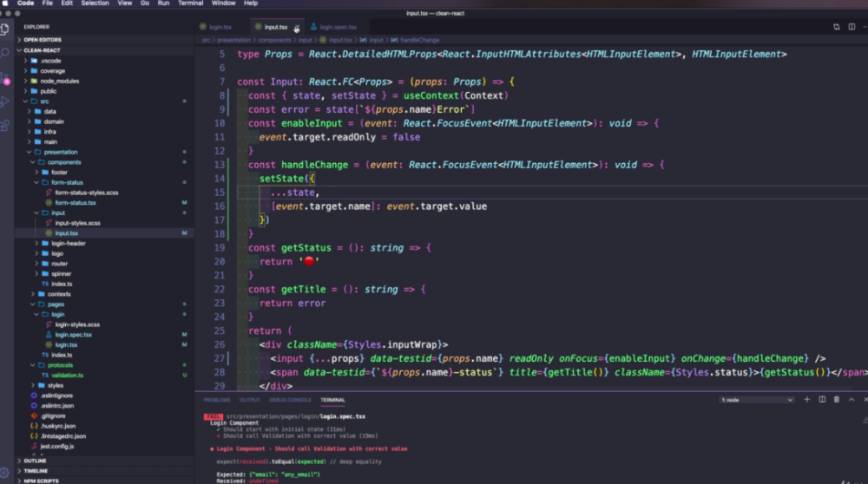
Task: Open the Run and Debug view
Action: coord(5,101)
